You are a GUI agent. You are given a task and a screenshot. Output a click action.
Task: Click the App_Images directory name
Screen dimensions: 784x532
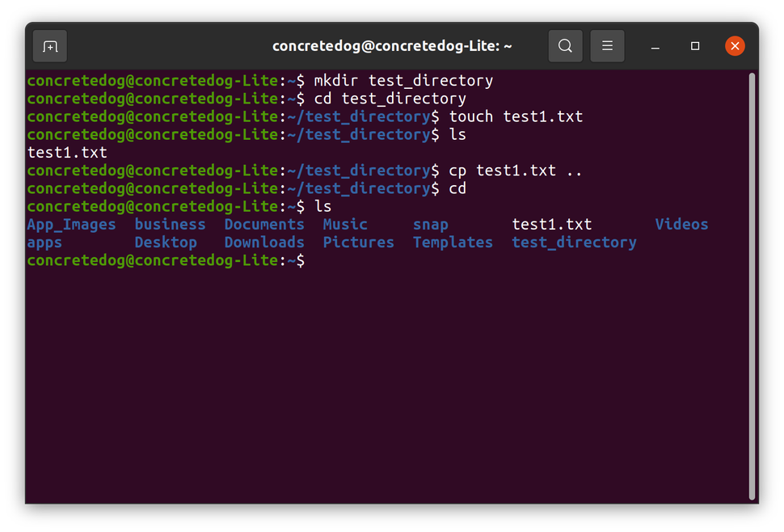click(x=71, y=224)
